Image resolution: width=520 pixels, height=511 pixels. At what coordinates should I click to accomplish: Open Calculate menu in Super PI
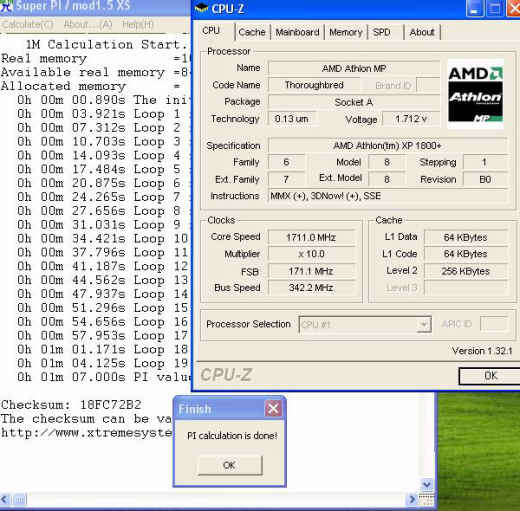(27, 25)
